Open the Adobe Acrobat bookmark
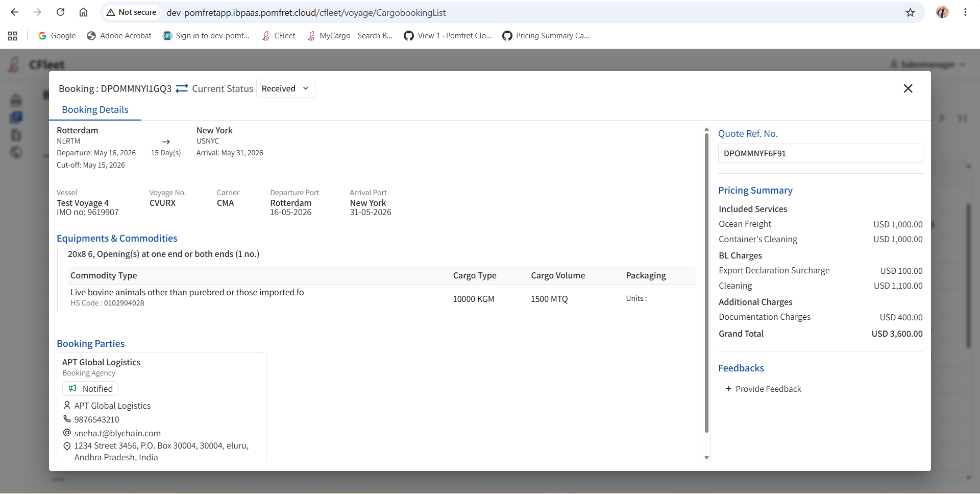Screen dimensions: 980x494 (x=119, y=36)
